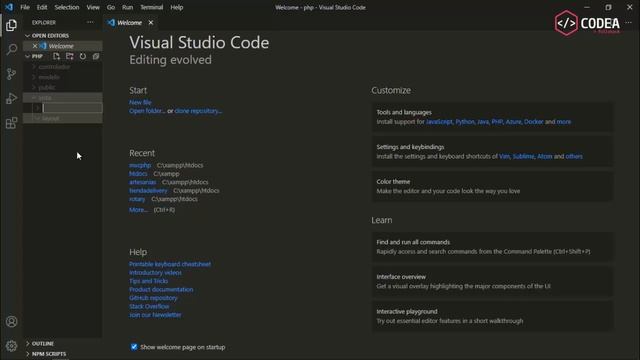The width and height of the screenshot is (640, 360).
Task: Click the New Folder icon in explorer
Action: pos(70,56)
